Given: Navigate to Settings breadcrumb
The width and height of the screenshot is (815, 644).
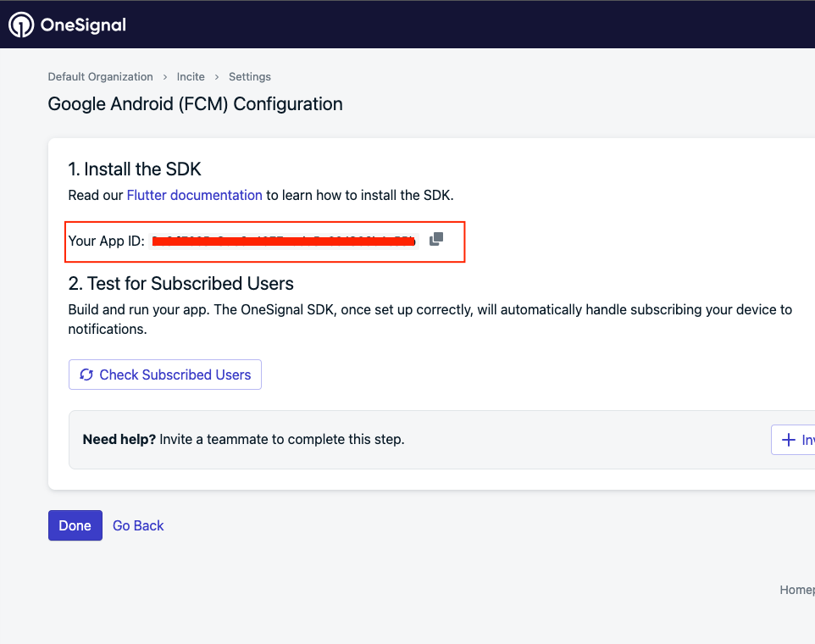Looking at the screenshot, I should pyautogui.click(x=250, y=76).
